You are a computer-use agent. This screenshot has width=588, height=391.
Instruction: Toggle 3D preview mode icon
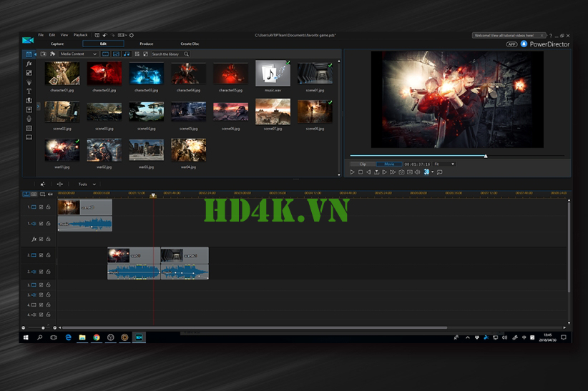426,172
